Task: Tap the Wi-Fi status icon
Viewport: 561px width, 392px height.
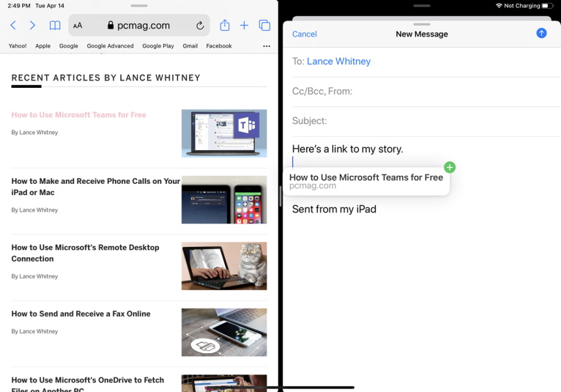Action: point(499,6)
